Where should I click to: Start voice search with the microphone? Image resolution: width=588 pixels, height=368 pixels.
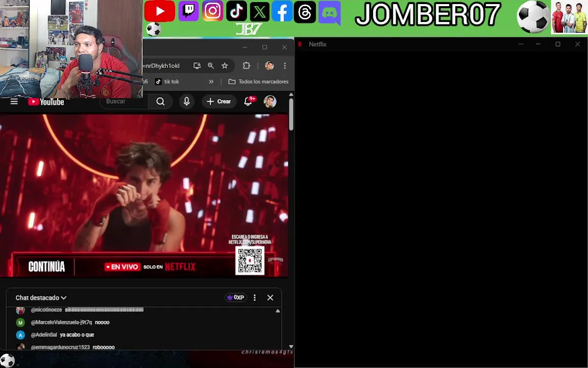click(186, 101)
